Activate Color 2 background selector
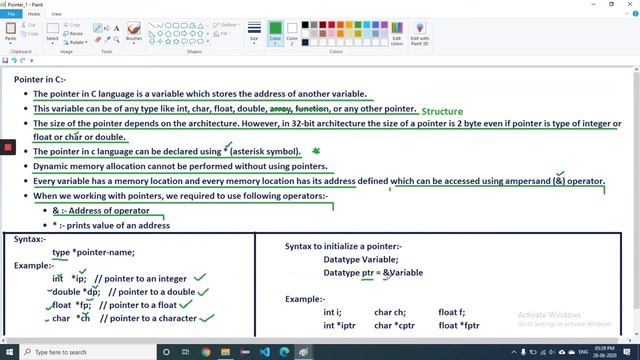640x360 pixels. tap(292, 33)
